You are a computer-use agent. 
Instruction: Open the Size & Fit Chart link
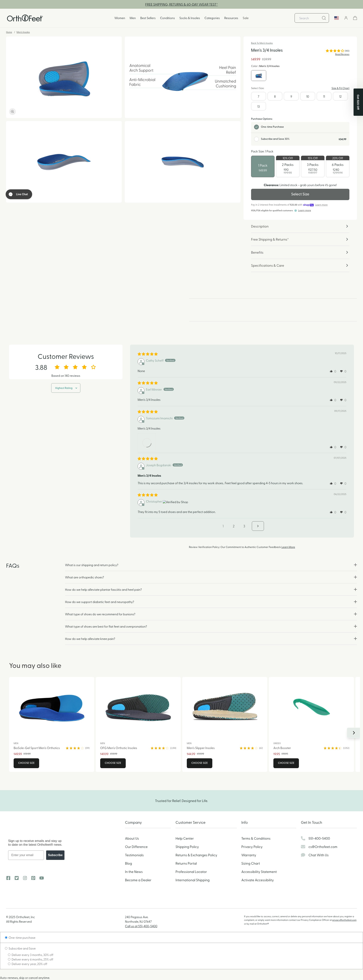[x=340, y=88]
